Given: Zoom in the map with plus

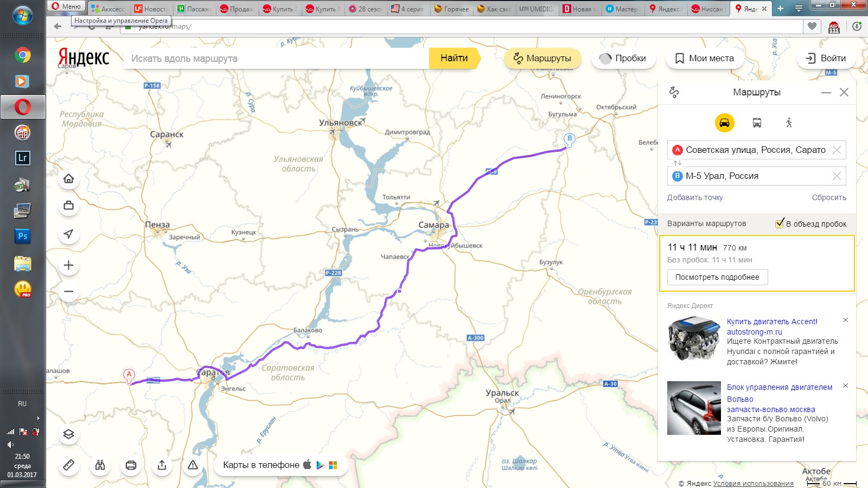Looking at the screenshot, I should click(69, 265).
